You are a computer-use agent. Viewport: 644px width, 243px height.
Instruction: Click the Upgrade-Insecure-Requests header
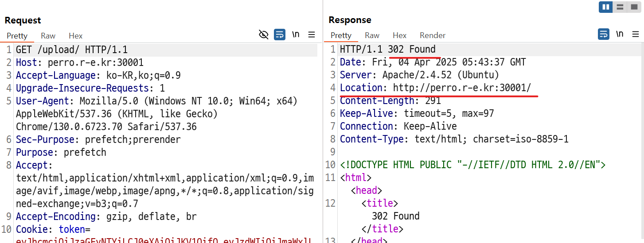click(x=90, y=88)
